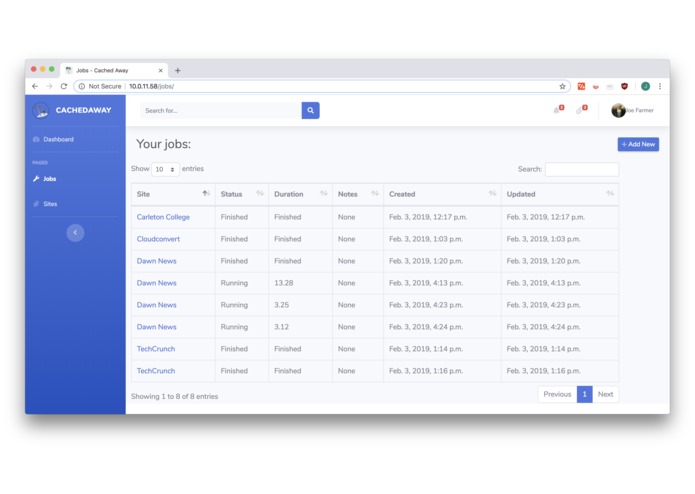This screenshot has height=494, width=695.
Task: Click the CachedAway logo icon
Action: 40,110
